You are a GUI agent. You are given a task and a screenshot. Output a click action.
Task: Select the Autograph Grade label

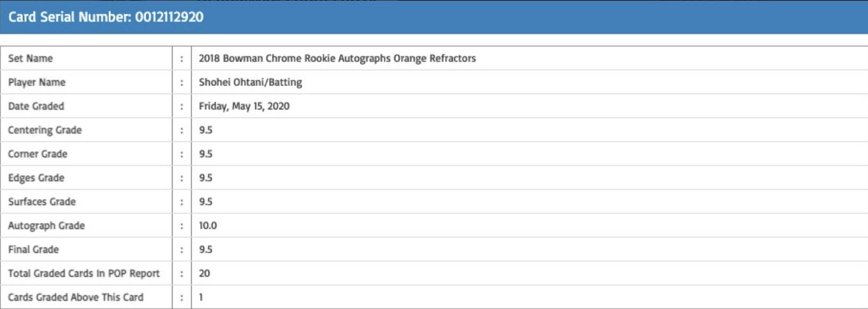tap(47, 226)
